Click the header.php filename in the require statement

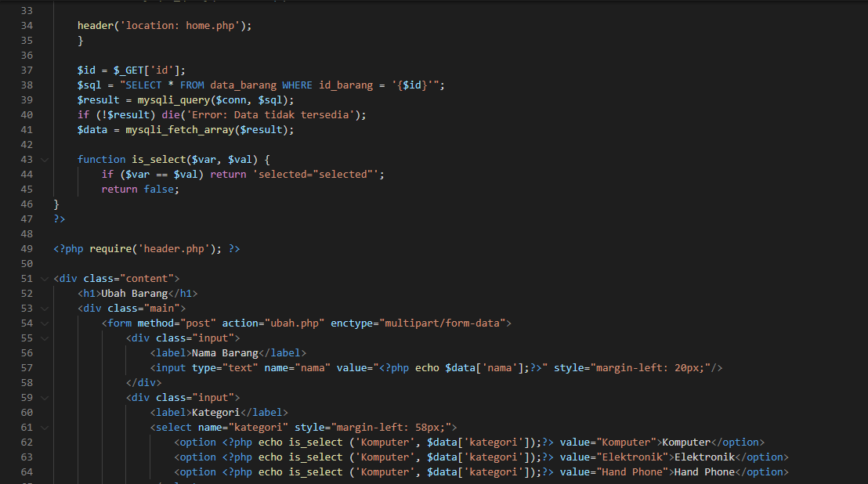[170, 248]
